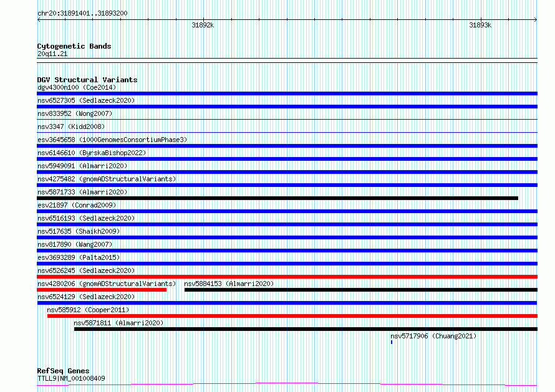Select the black bar of nsv5871811
The image size is (555, 392).
tap(306, 329)
